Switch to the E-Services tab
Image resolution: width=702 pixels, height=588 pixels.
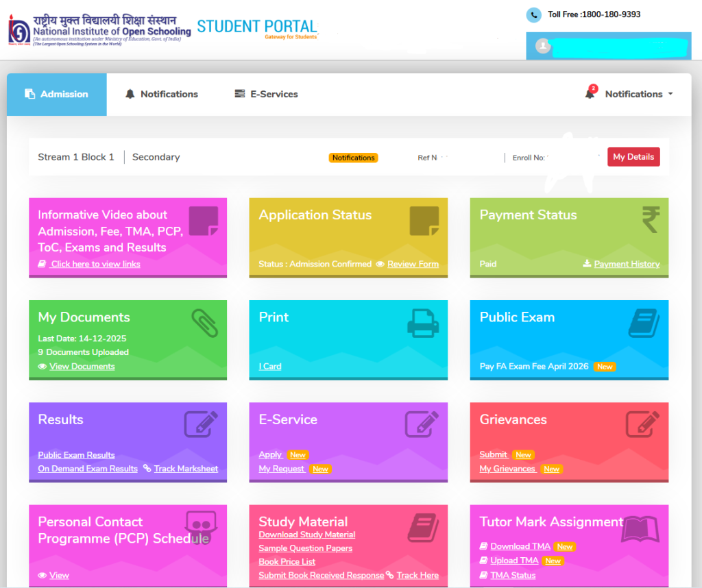coord(265,94)
